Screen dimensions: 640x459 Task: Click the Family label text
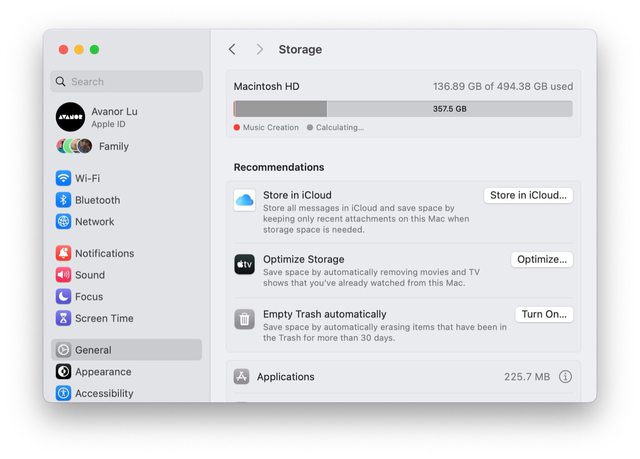(114, 146)
